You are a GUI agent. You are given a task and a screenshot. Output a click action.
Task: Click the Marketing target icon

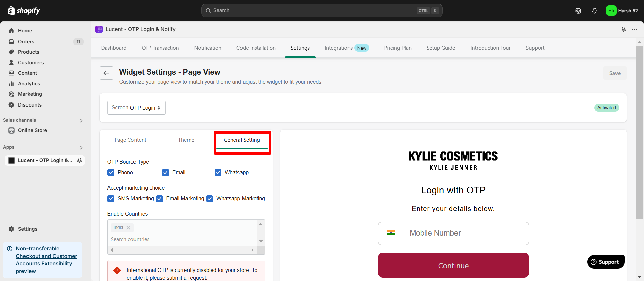click(11, 94)
